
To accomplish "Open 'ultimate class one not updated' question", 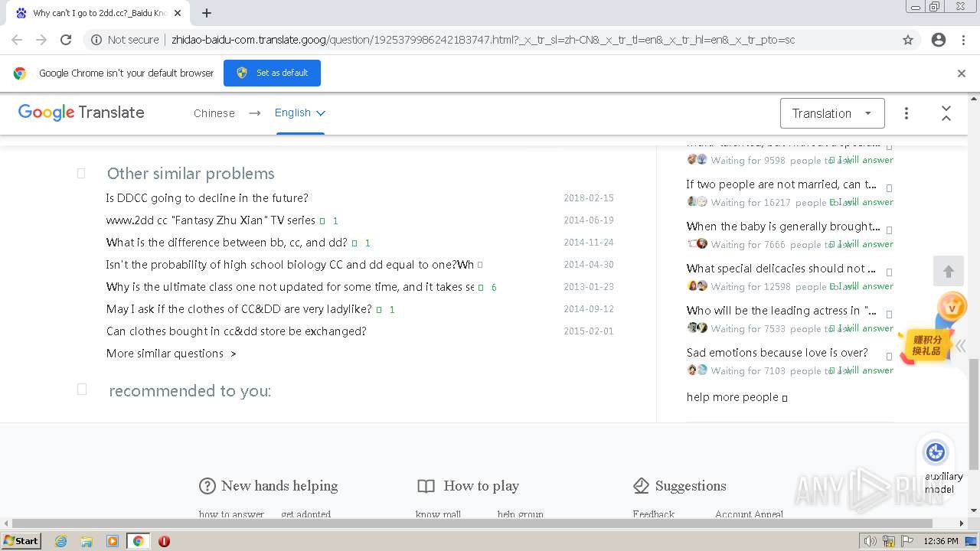I will coord(289,286).
